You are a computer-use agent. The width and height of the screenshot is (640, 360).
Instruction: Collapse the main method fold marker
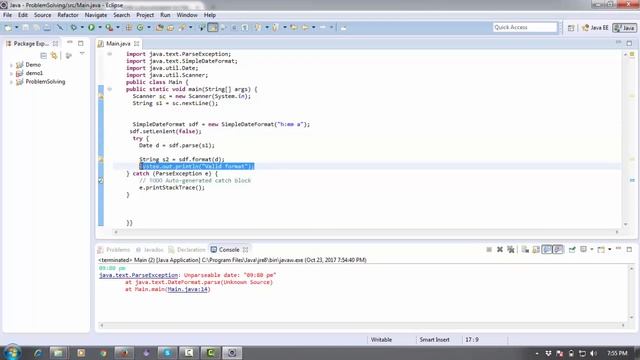pyautogui.click(x=109, y=89)
